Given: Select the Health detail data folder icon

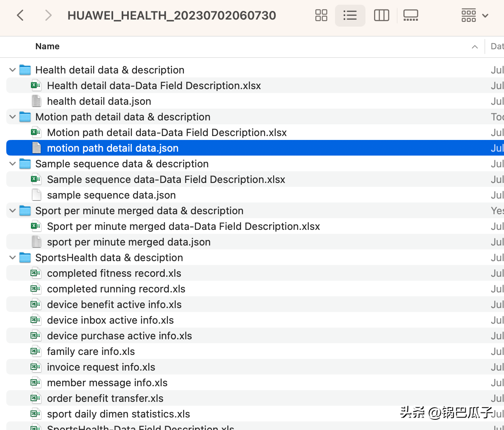Looking at the screenshot, I should (x=25, y=70).
